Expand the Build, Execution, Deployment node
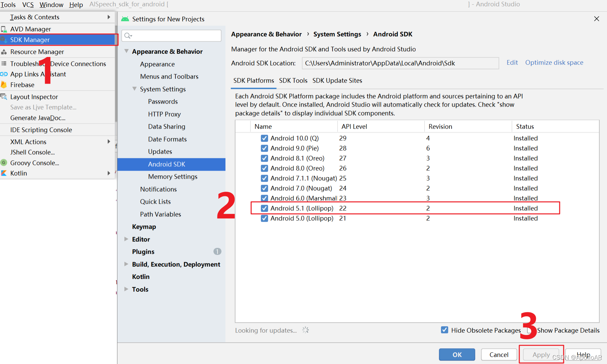The height and width of the screenshot is (364, 607). tap(126, 264)
